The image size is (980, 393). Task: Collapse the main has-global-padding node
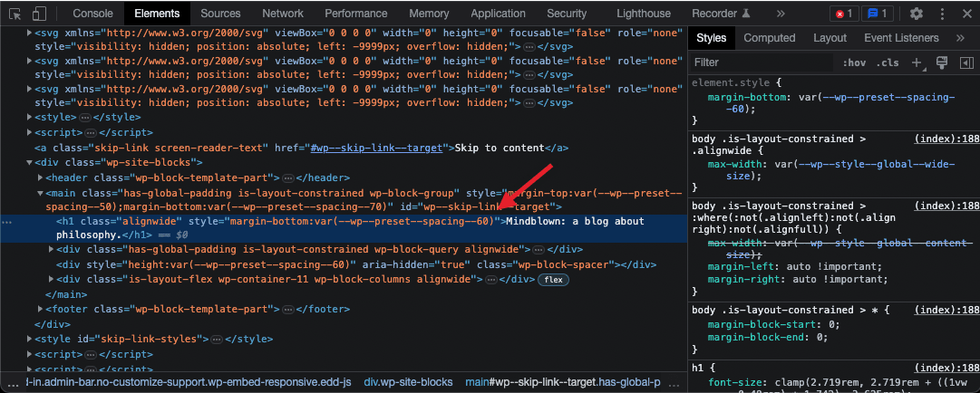(40, 193)
